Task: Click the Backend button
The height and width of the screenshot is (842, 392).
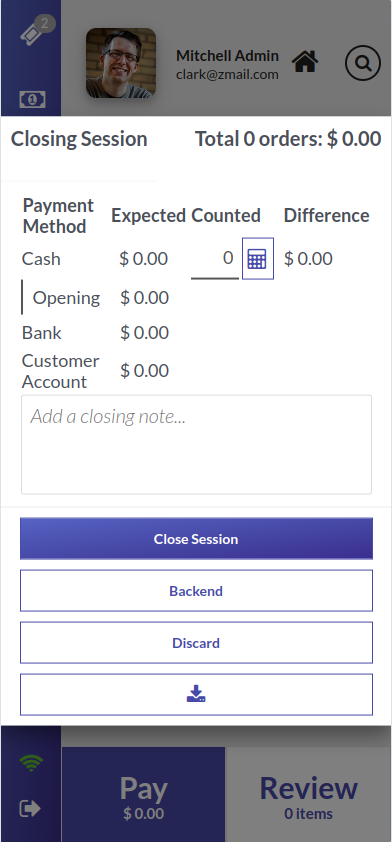Action: [197, 591]
